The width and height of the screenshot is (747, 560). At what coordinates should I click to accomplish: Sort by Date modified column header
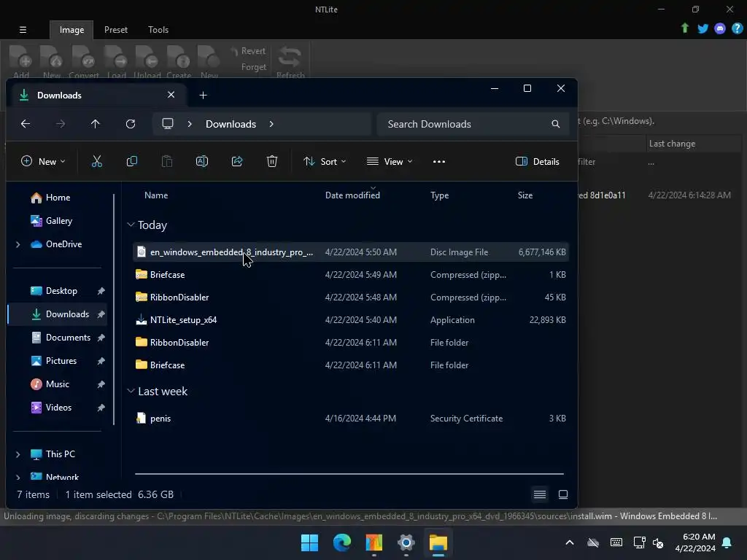pyautogui.click(x=352, y=195)
